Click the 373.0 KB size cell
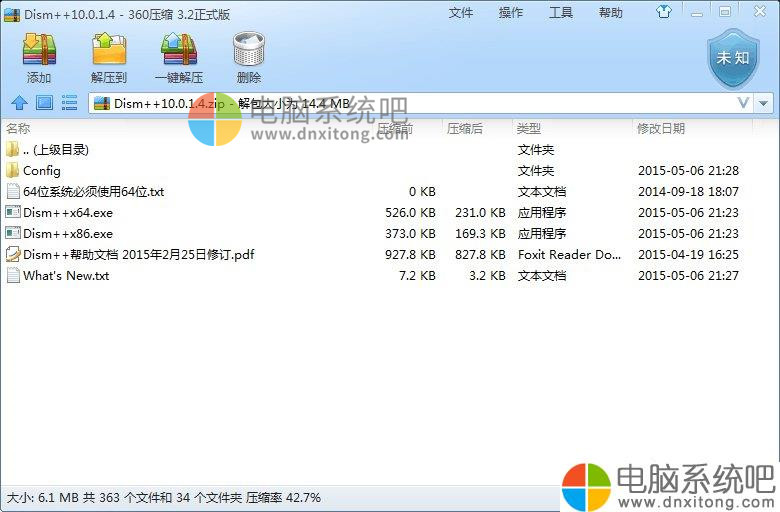This screenshot has height=512, width=780. (410, 233)
